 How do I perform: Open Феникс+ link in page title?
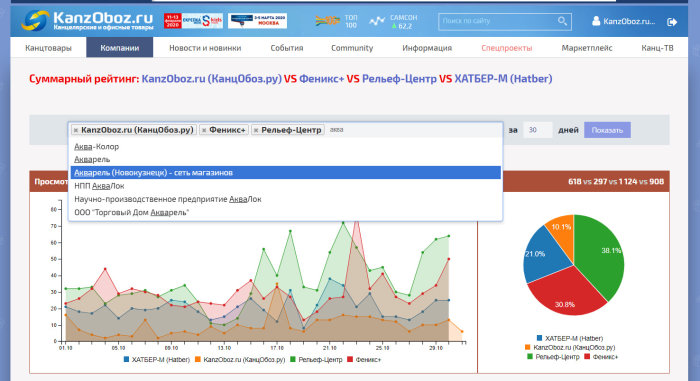(321, 79)
